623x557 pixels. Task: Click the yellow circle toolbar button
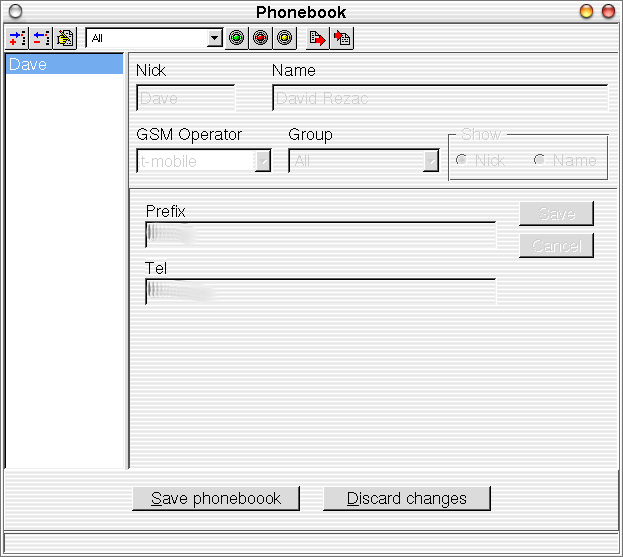(284, 39)
